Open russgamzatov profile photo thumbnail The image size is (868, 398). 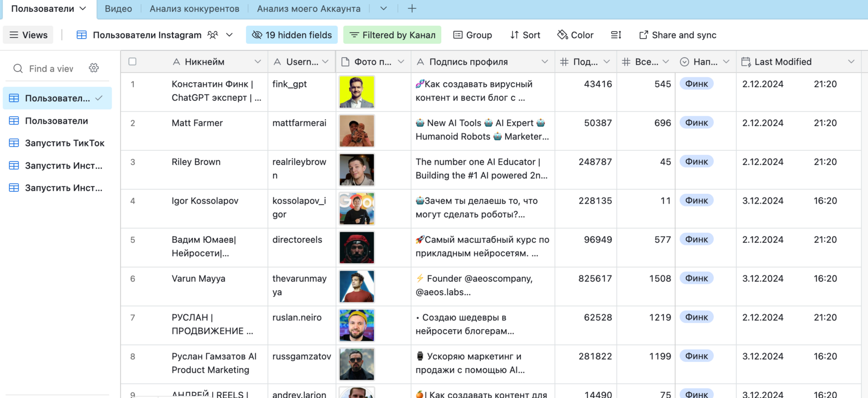[357, 364]
